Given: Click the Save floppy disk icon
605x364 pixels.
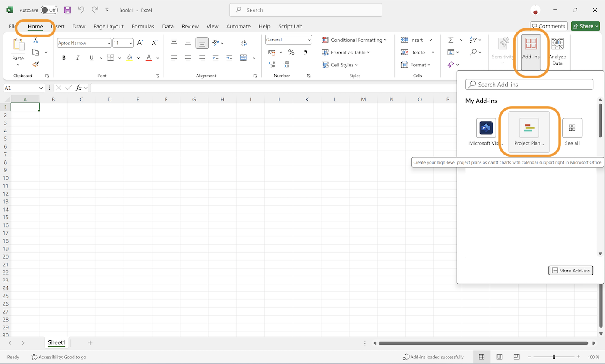Looking at the screenshot, I should [x=67, y=10].
